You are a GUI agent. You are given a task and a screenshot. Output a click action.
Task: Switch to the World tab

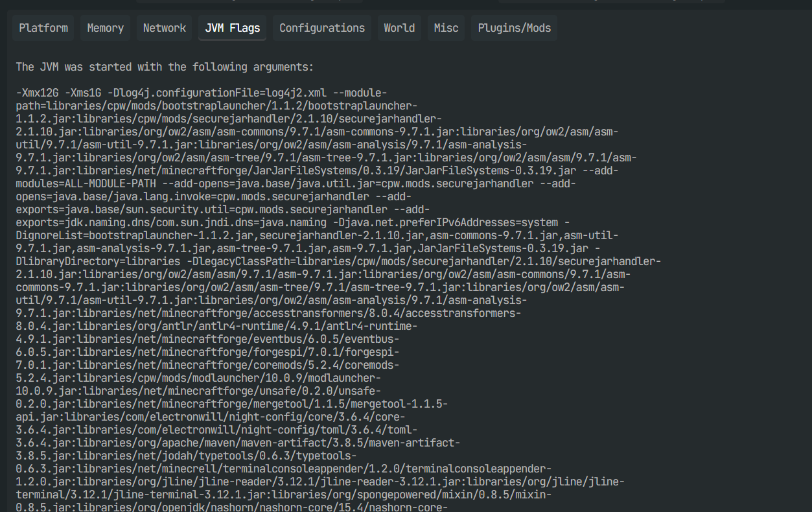[x=399, y=28]
